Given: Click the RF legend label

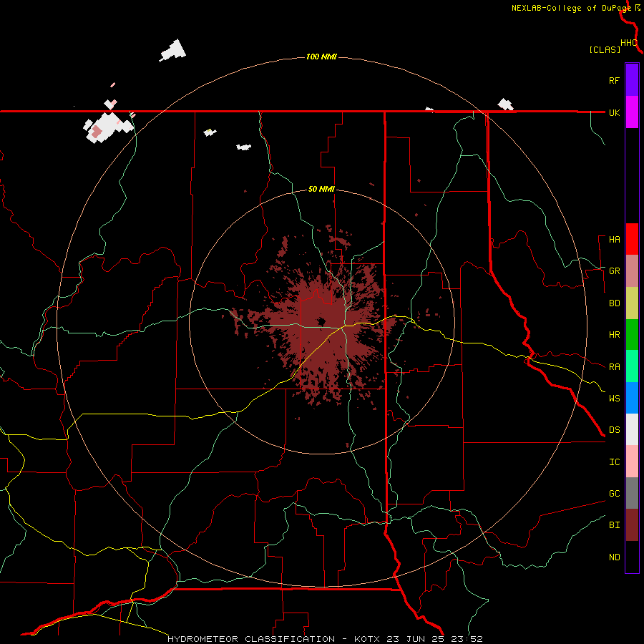Looking at the screenshot, I should (x=614, y=80).
